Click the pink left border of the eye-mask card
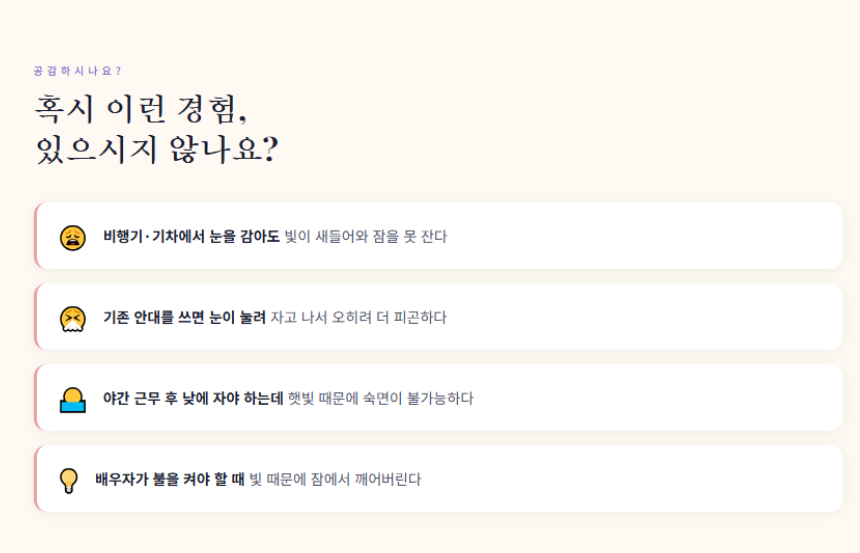Image resolution: width=860 pixels, height=553 pixels. pos(36,318)
